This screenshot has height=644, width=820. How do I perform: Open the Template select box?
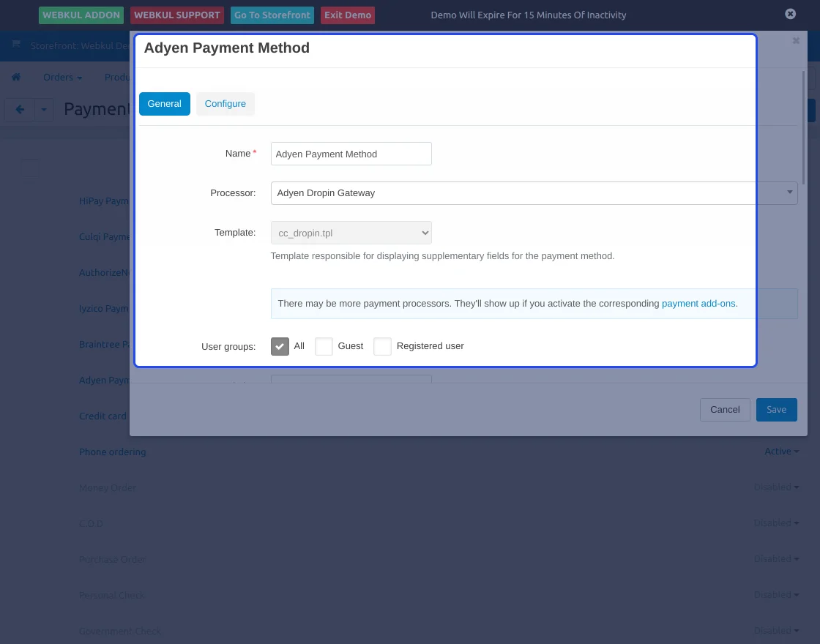tap(351, 233)
